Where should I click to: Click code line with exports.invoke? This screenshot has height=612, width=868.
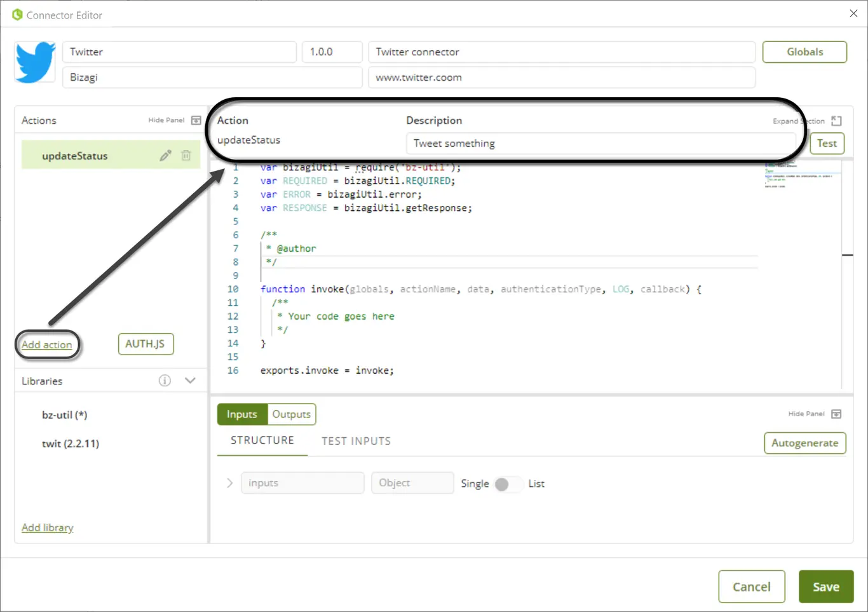click(x=327, y=371)
